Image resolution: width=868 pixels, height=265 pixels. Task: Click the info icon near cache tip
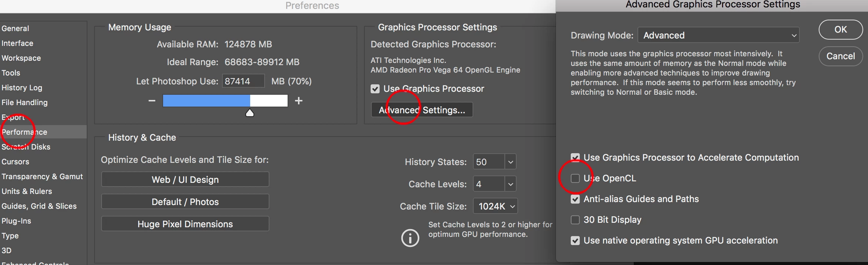410,238
